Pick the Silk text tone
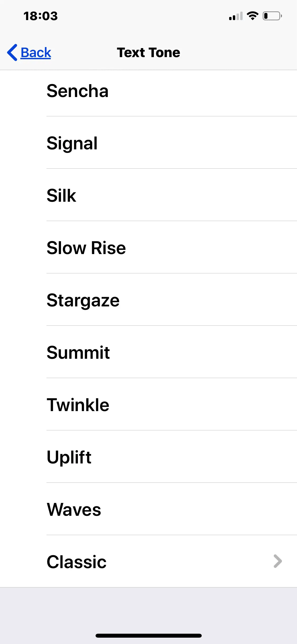This screenshot has width=297, height=644. click(x=62, y=196)
